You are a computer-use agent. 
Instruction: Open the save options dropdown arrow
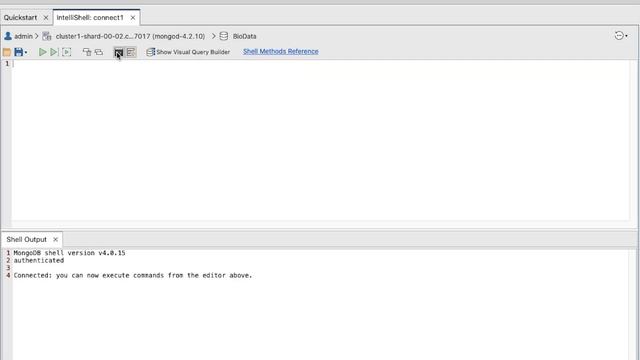point(26,52)
